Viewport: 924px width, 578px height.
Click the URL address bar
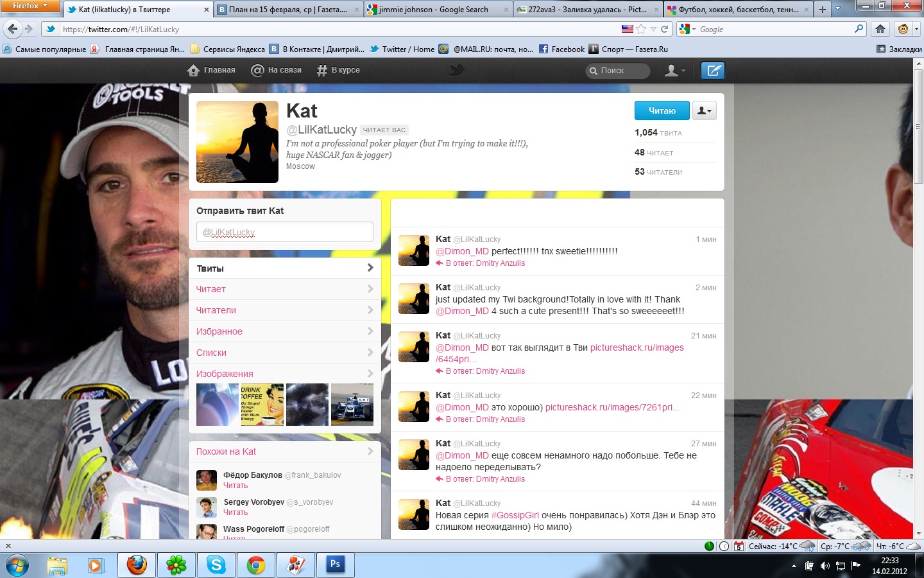340,29
